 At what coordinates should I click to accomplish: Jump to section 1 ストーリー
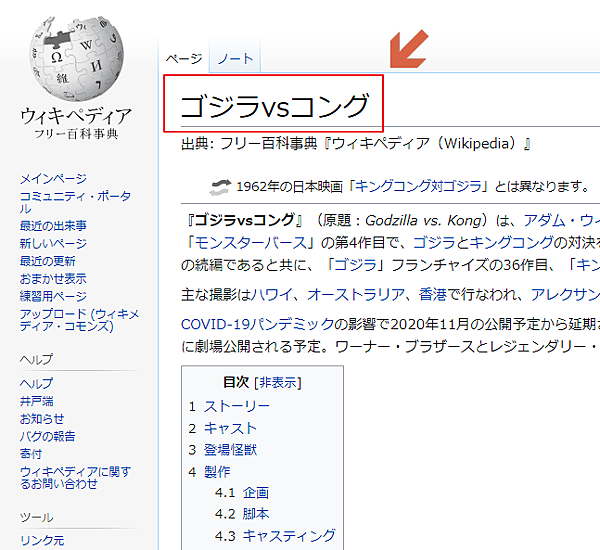coord(237,406)
